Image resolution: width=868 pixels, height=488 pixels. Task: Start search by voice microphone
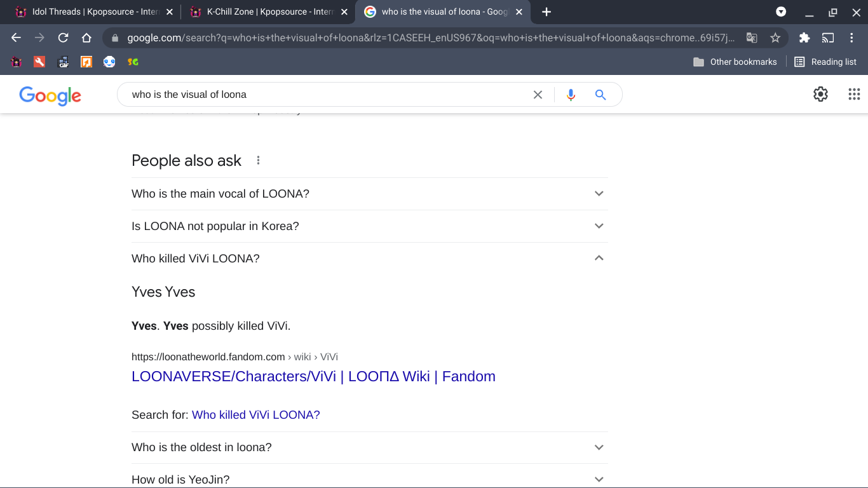[x=571, y=95]
